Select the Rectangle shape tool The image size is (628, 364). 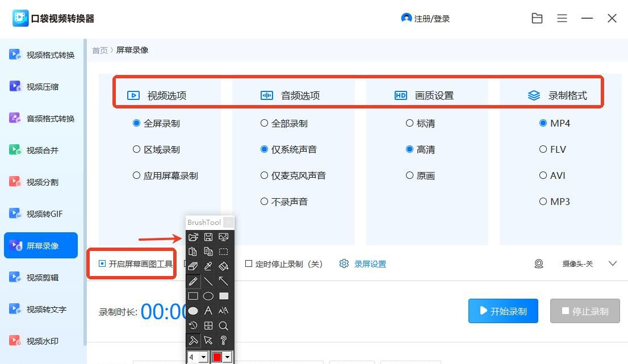coord(193,296)
